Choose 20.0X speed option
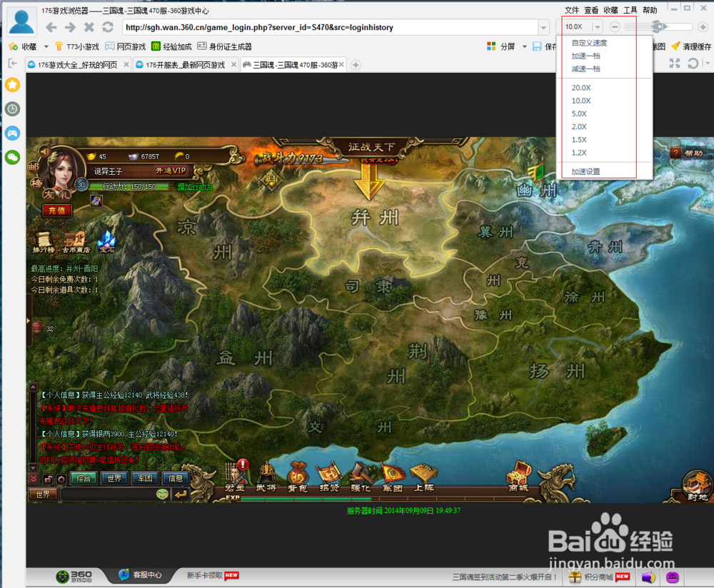 pos(581,88)
